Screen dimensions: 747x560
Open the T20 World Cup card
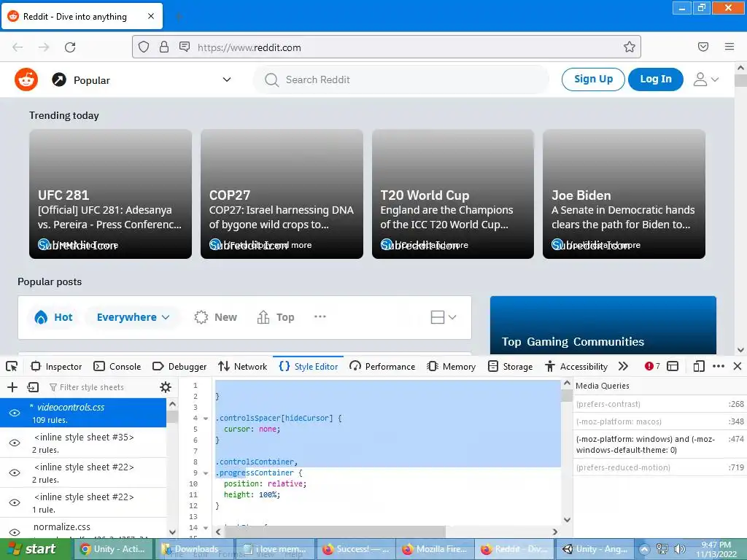click(x=452, y=194)
